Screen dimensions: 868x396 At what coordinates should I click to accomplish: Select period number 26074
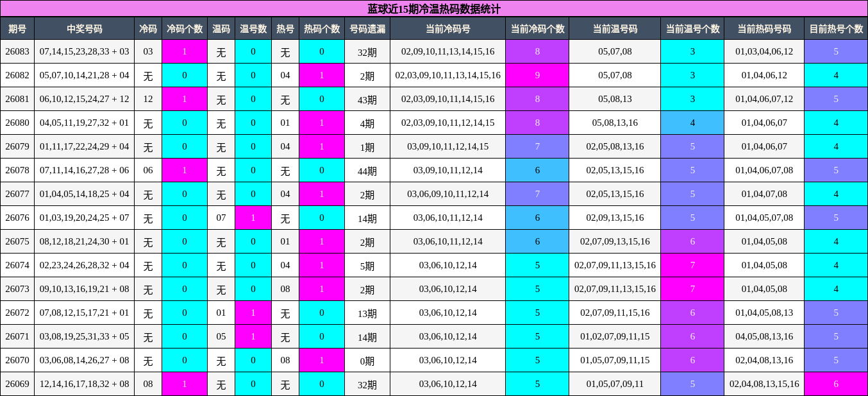[x=17, y=265]
